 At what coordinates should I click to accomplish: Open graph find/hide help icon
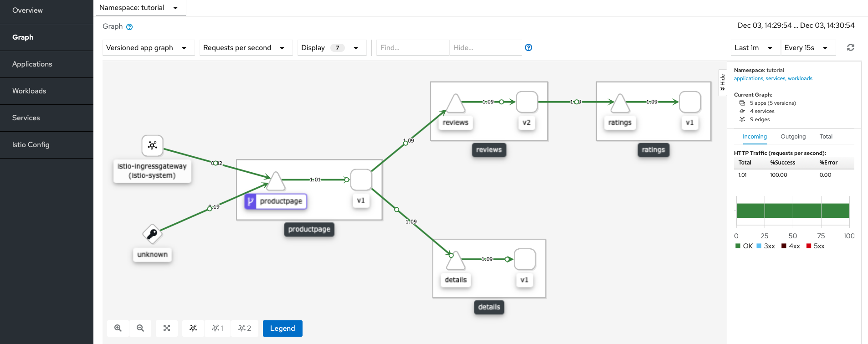529,47
